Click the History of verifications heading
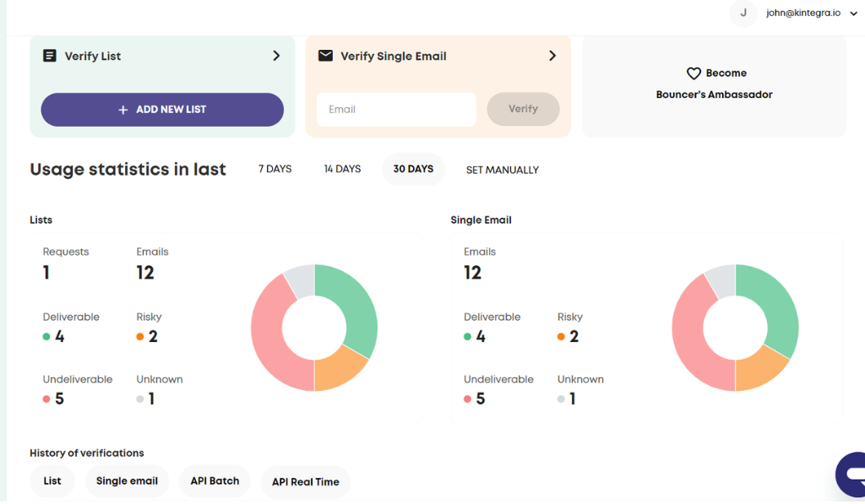The height and width of the screenshot is (504, 865). pos(87,453)
